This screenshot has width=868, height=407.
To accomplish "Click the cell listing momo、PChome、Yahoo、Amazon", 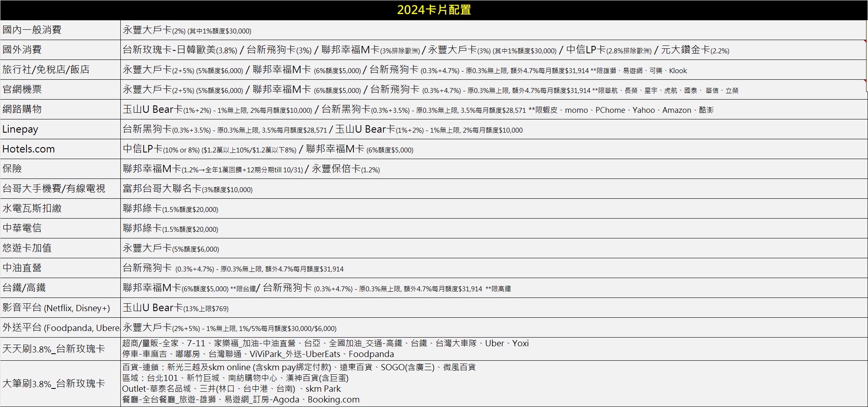I will coord(494,109).
